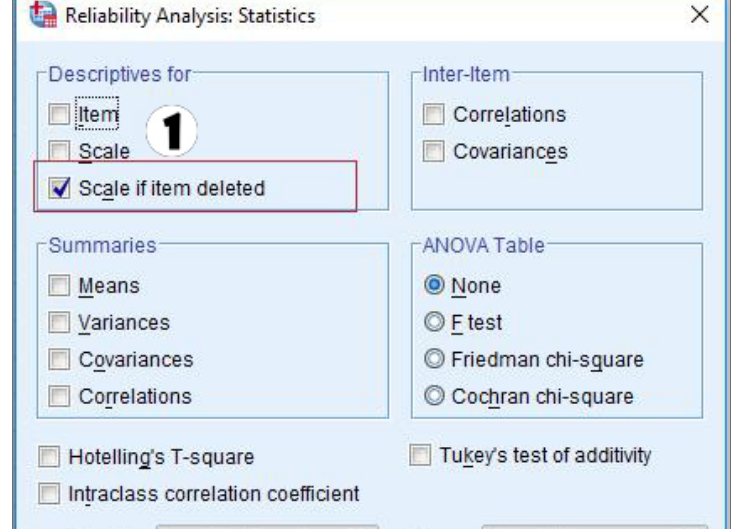Viewport: 737px width, 529px height.
Task: Check Correlations in the Summaries group
Action: tap(59, 396)
